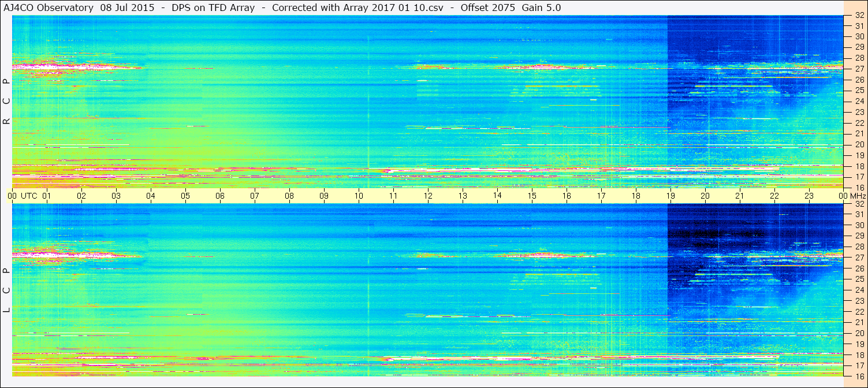
Task: Click hour marker 21 on time axis
Action: 740,196
